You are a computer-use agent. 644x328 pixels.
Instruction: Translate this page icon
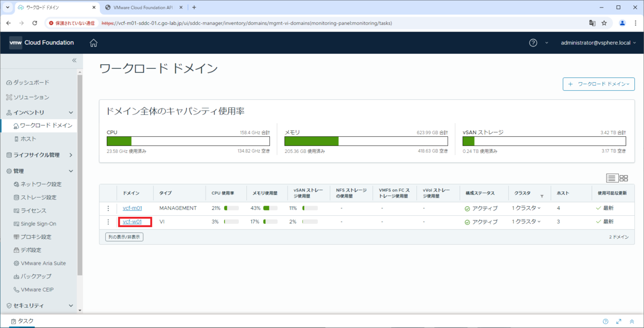(x=592, y=23)
